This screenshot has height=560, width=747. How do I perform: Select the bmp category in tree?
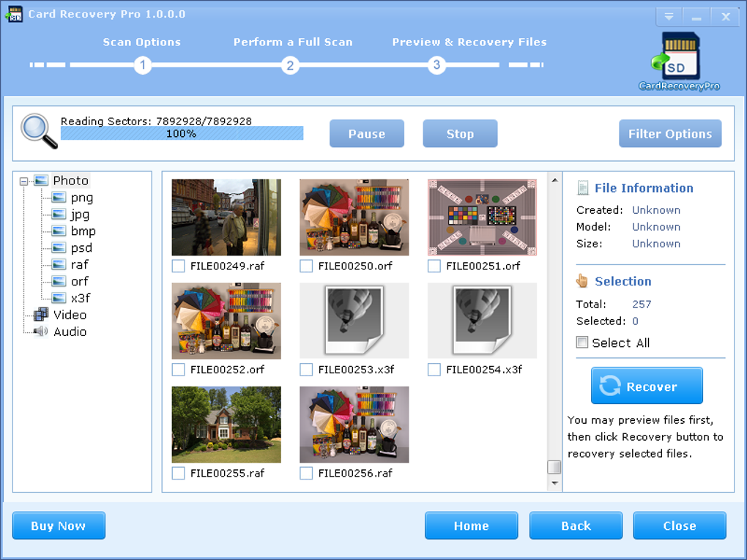pyautogui.click(x=83, y=231)
